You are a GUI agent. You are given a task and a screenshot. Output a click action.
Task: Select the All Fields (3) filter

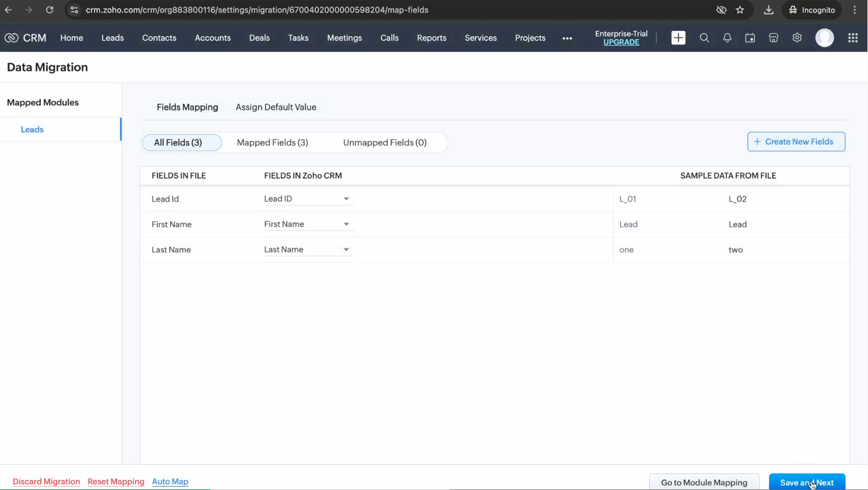tap(178, 142)
